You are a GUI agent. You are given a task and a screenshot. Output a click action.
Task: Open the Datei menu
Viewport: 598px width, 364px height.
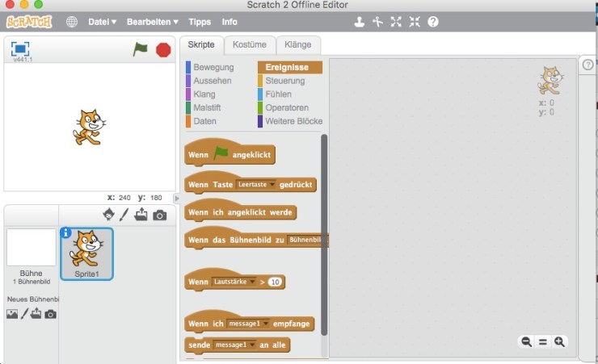(x=102, y=22)
